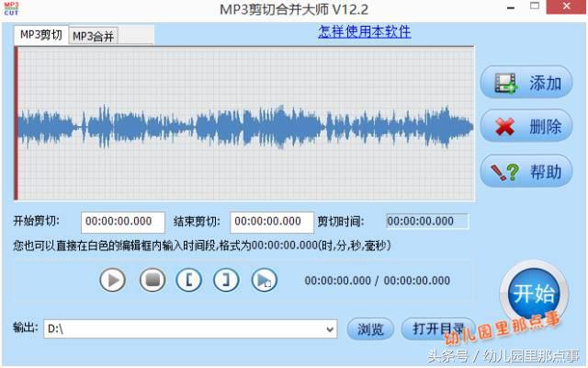Switch to the MP3剪切 tab
The image size is (588, 368).
click(40, 35)
